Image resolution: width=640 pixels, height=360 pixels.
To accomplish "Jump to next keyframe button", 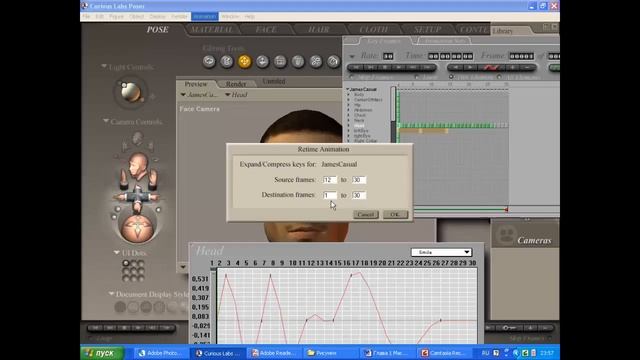I will pyautogui.click(x=470, y=67).
